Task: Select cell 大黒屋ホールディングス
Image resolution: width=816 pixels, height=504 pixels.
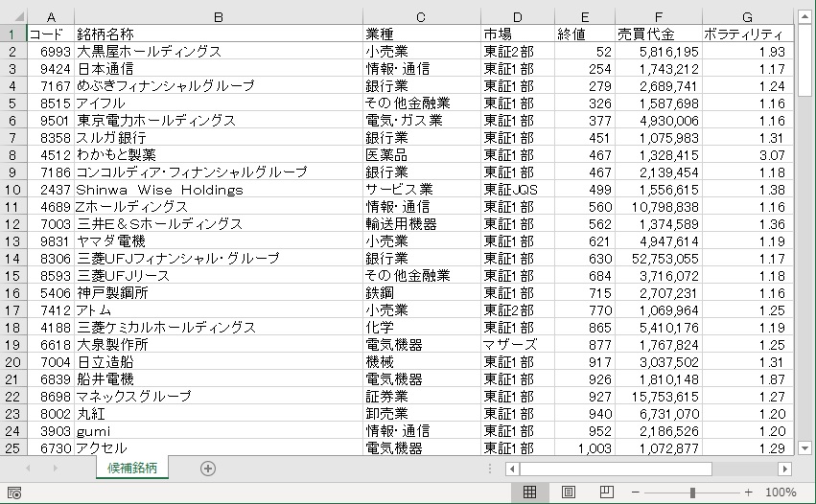Action: coord(219,52)
